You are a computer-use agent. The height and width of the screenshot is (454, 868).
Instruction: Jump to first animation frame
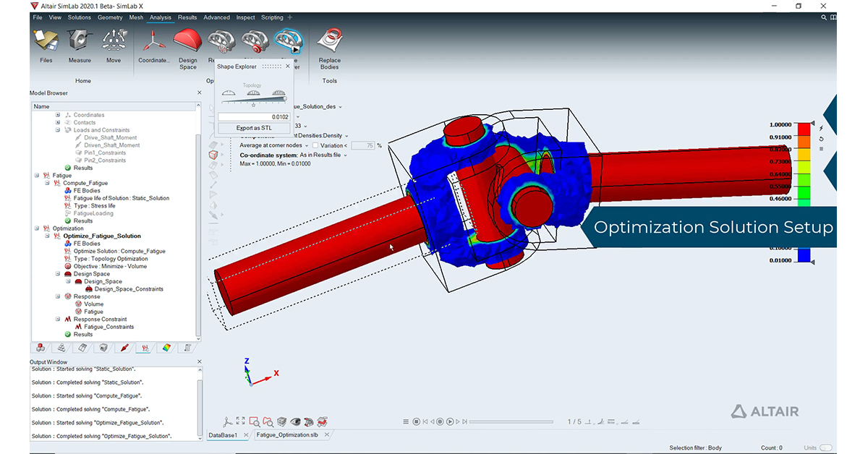[x=425, y=421]
